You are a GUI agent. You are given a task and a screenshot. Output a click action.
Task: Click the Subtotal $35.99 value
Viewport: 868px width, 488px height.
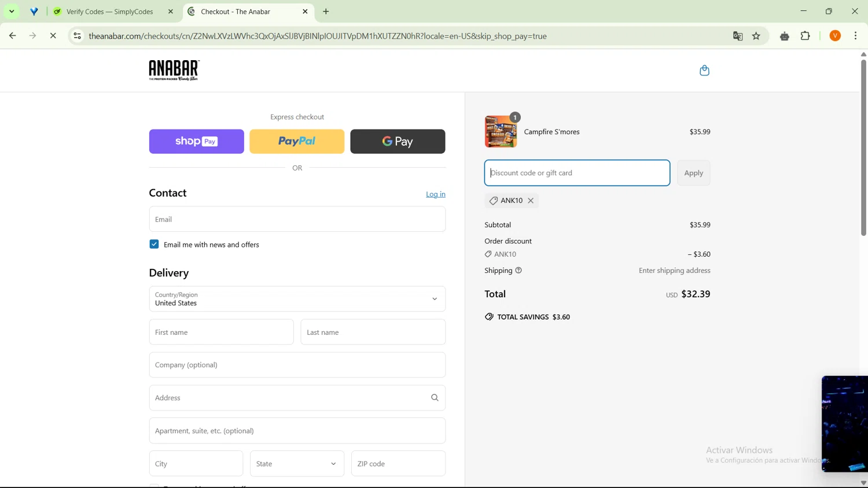(x=700, y=225)
